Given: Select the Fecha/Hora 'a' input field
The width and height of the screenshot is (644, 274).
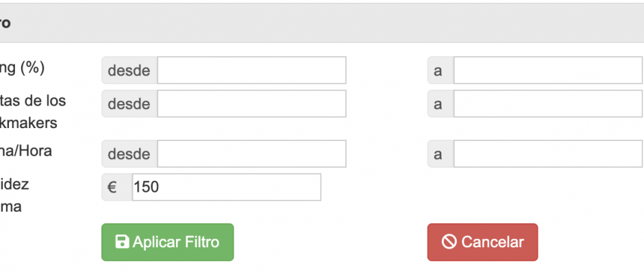Looking at the screenshot, I should click(547, 154).
